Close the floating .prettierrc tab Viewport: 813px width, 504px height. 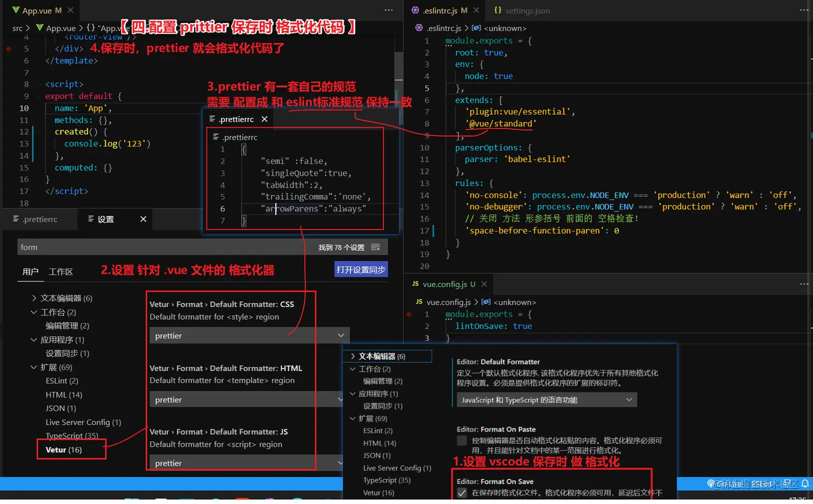click(265, 119)
